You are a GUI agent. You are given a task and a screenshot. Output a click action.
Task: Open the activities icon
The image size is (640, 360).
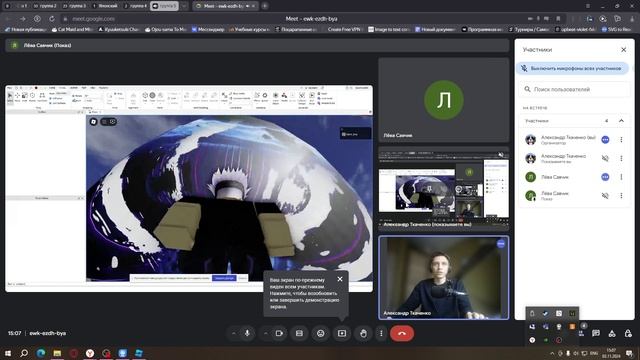(612, 333)
